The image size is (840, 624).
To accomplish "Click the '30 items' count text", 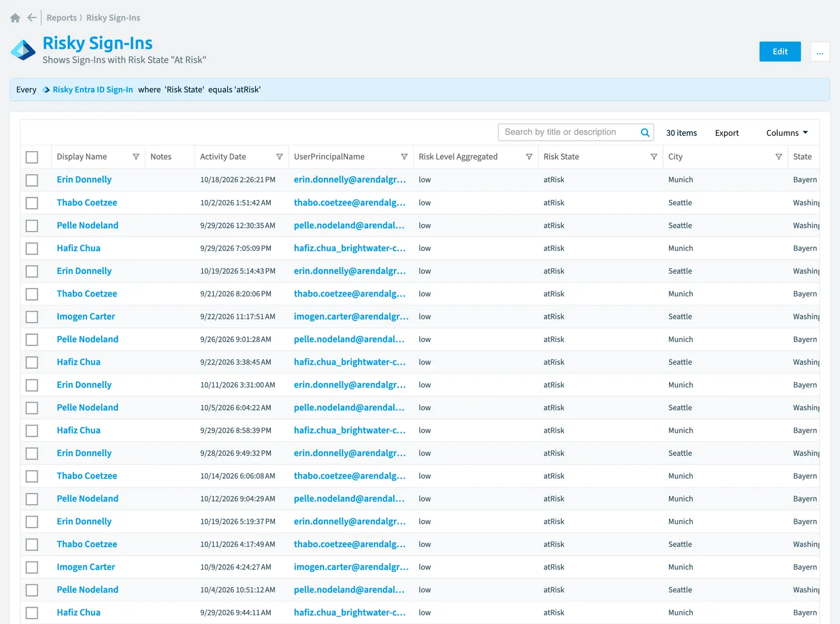I will (x=681, y=133).
